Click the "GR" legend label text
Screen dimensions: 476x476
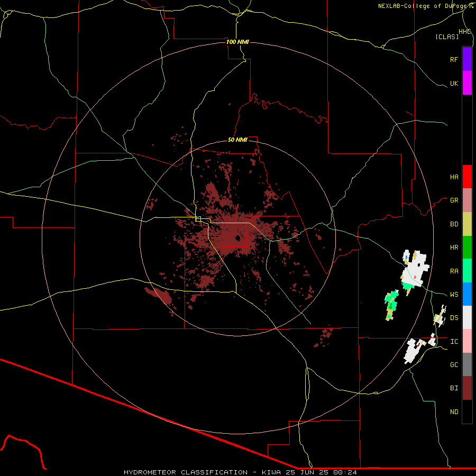(454, 200)
